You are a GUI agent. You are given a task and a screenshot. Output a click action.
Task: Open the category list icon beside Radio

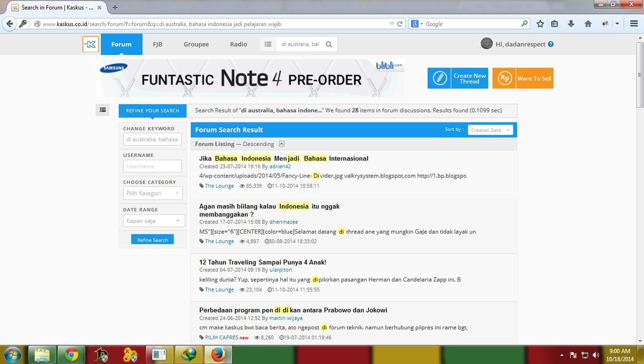click(x=268, y=44)
